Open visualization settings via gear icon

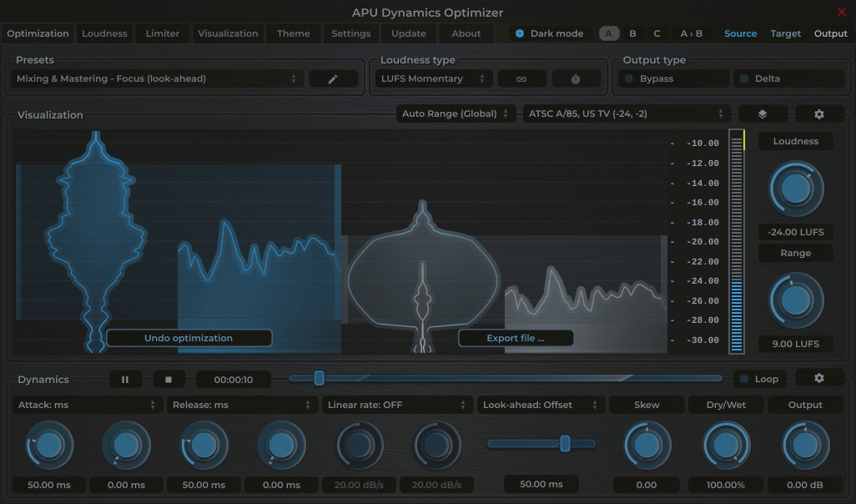click(819, 113)
